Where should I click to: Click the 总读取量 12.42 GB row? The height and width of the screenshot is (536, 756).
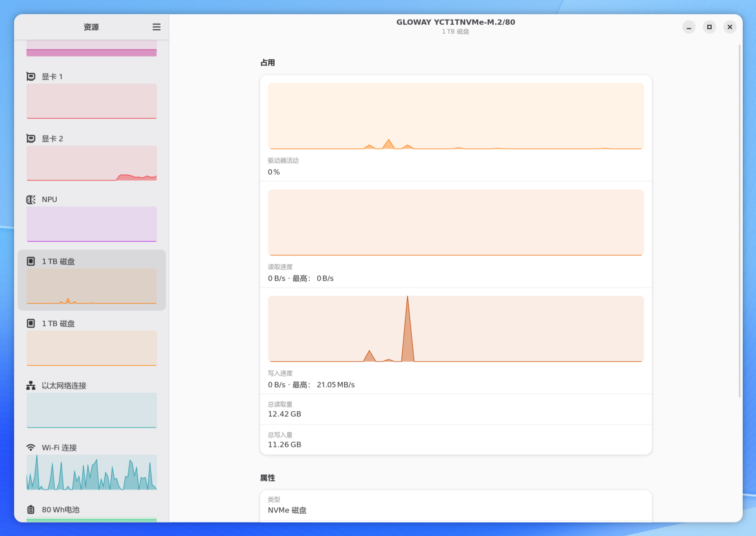[x=456, y=409]
